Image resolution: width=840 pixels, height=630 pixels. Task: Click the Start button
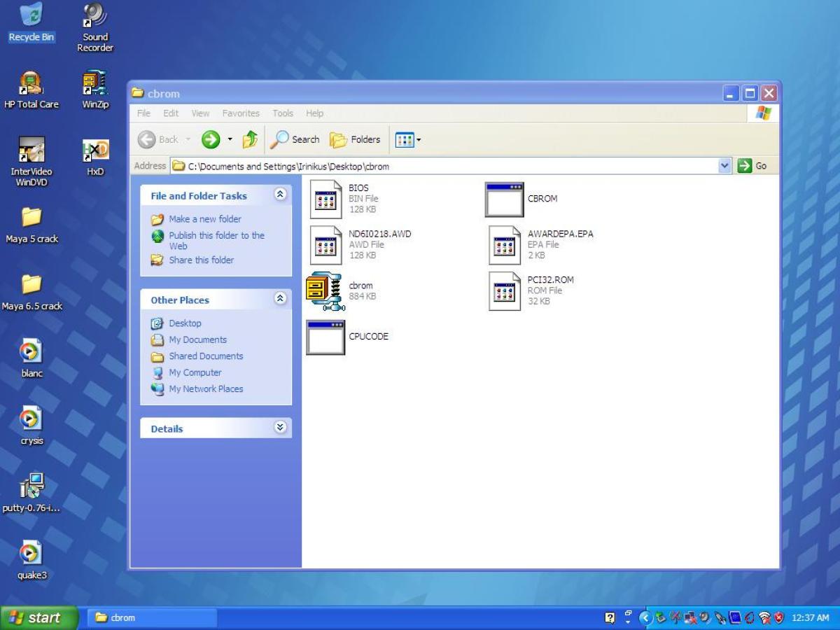pos(38,617)
